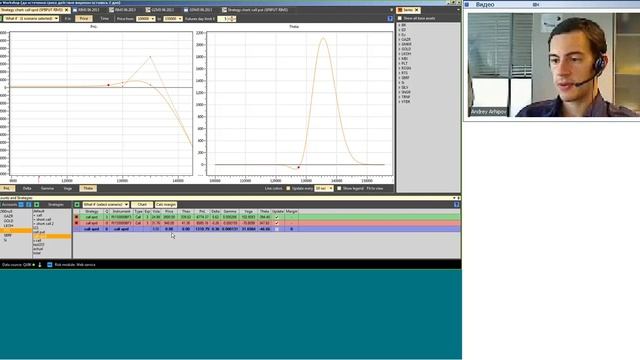This screenshot has height=360, width=640.
Task: Click the second blue icon next to Accounts
Action: pos(29,204)
